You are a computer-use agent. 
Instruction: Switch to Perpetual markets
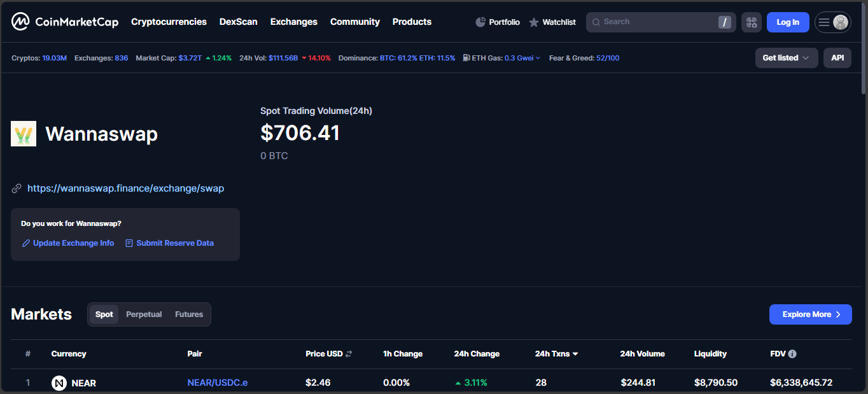point(144,314)
